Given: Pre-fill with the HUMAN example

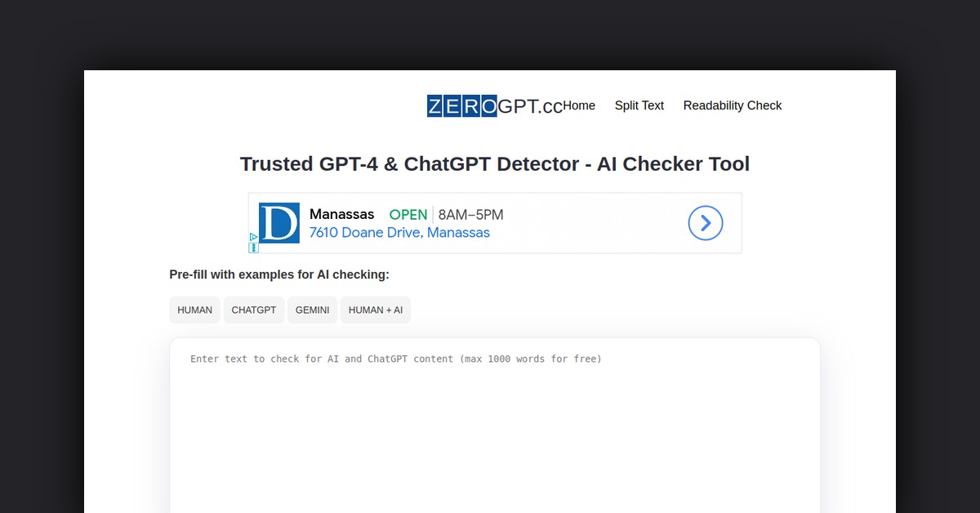Looking at the screenshot, I should coord(194,310).
